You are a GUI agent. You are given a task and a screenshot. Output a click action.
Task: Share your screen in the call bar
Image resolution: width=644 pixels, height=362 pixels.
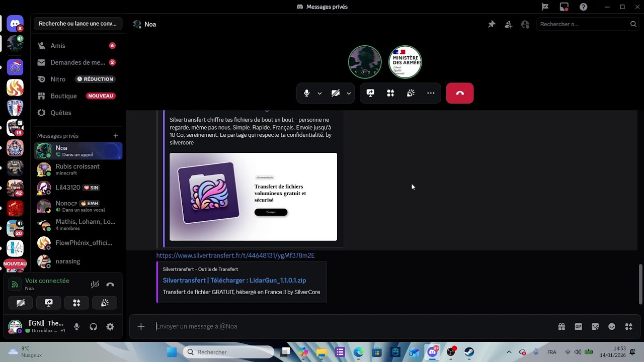(370, 93)
